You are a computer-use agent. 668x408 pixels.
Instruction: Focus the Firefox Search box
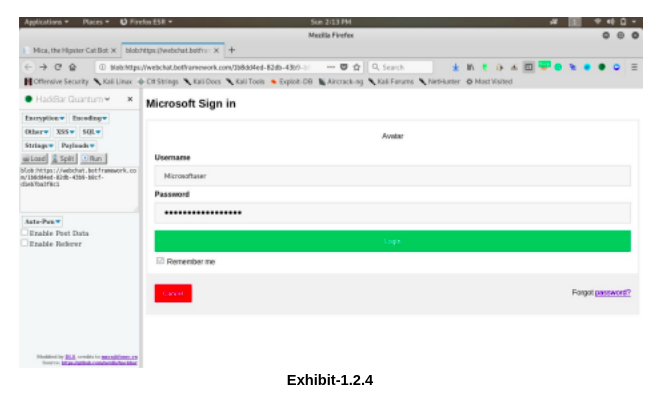click(x=401, y=67)
